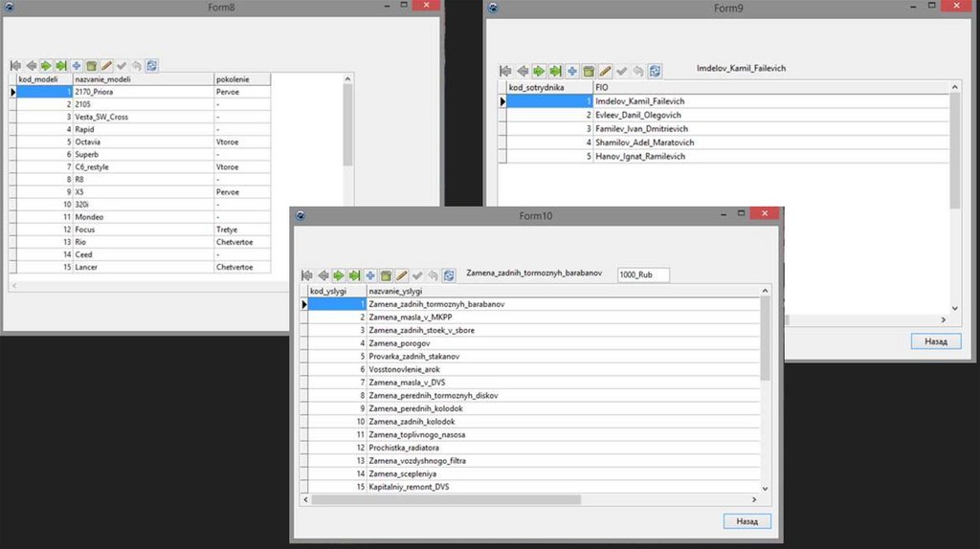Sort by nazvanie_modeli column header
Viewport: 980px width, 549px height.
click(x=142, y=79)
